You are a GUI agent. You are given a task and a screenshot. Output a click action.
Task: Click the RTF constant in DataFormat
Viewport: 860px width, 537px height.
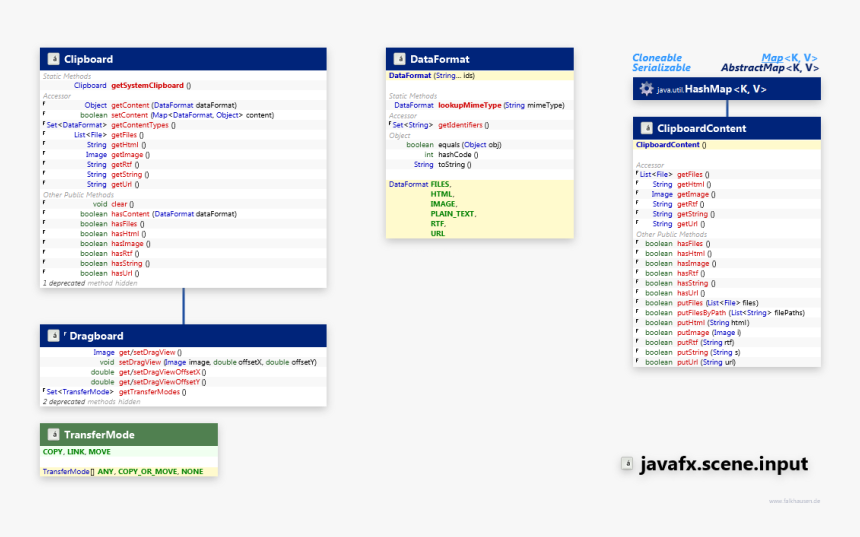point(438,224)
